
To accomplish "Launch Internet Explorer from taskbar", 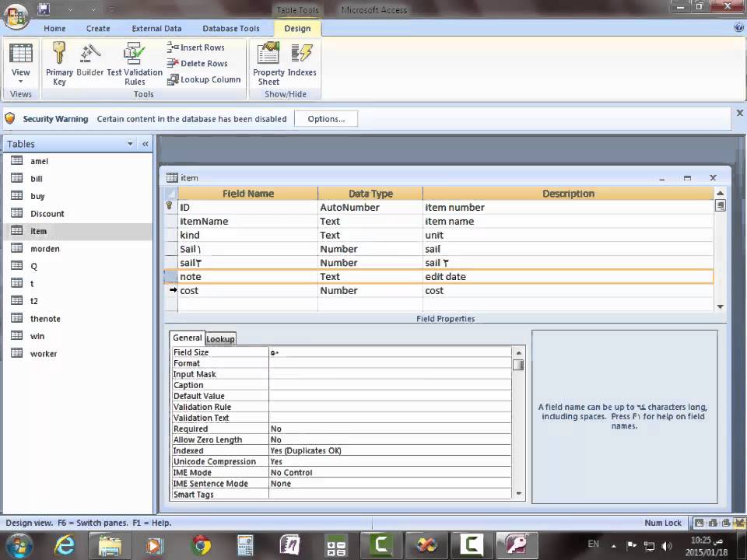I will (x=65, y=545).
